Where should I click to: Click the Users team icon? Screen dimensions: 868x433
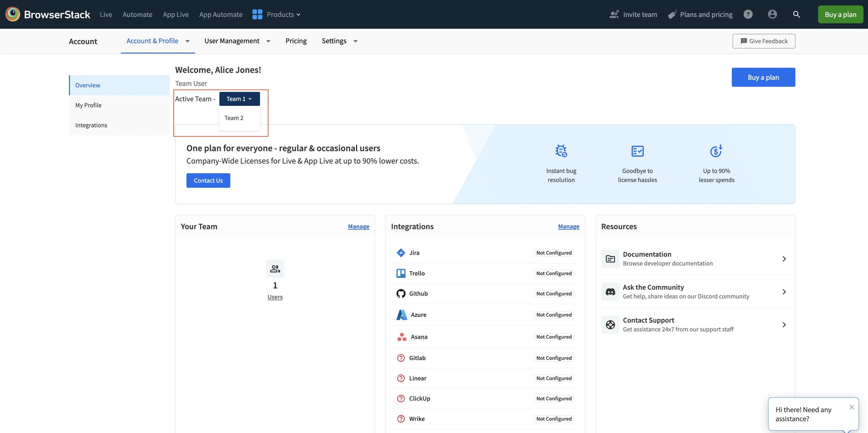275,268
